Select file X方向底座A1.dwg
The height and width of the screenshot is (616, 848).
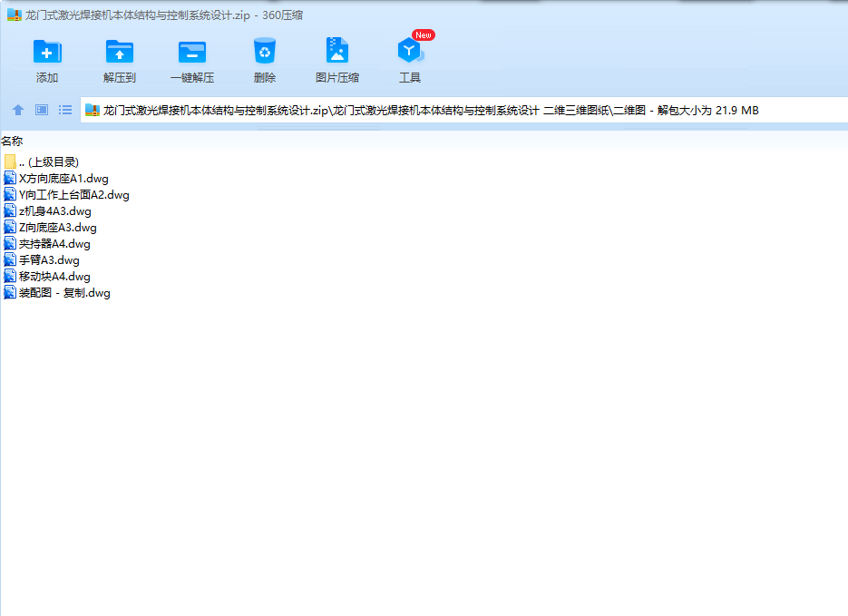tap(56, 179)
